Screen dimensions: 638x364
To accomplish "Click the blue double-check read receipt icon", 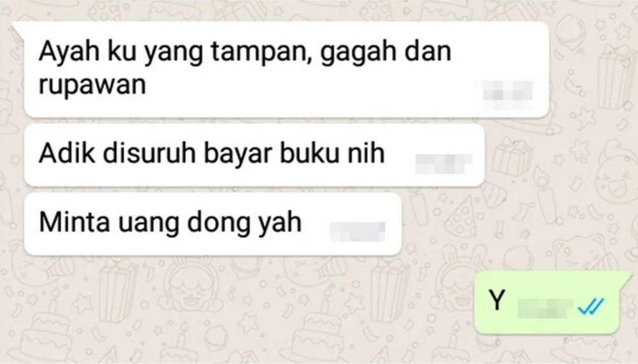I will point(591,306).
